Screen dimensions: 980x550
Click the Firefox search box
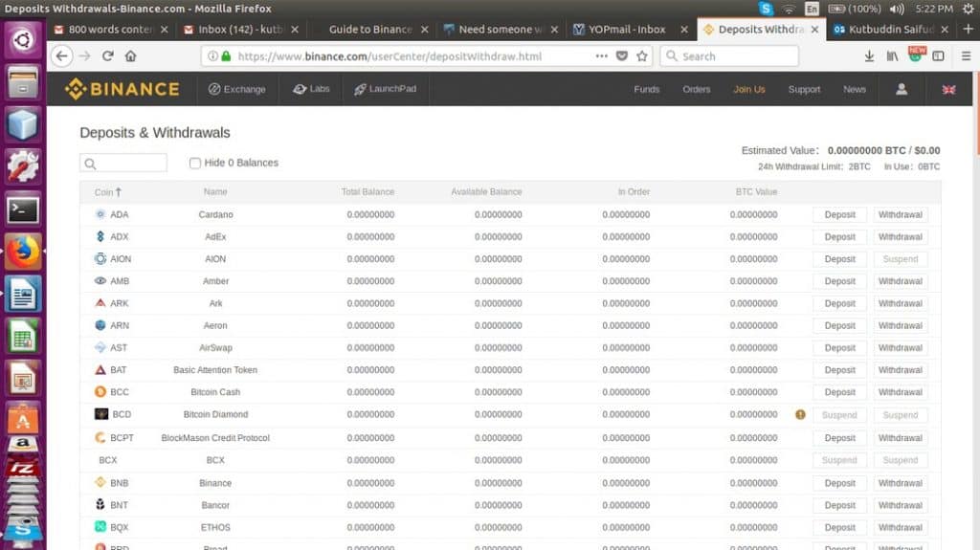coord(729,56)
